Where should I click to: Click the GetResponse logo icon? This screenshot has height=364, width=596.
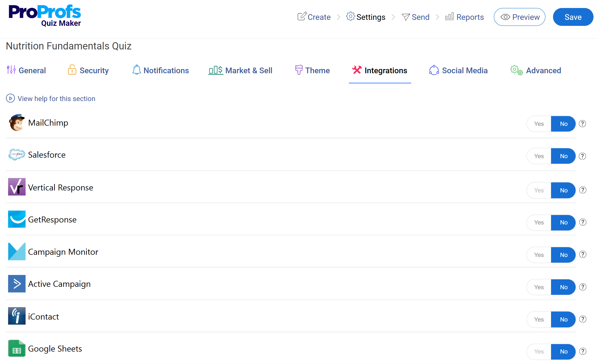[17, 219]
